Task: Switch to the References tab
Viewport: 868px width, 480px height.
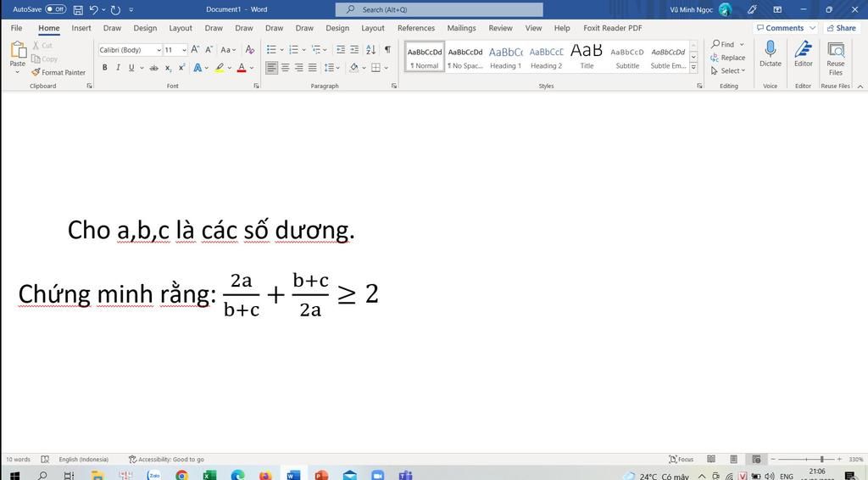Action: tap(416, 28)
